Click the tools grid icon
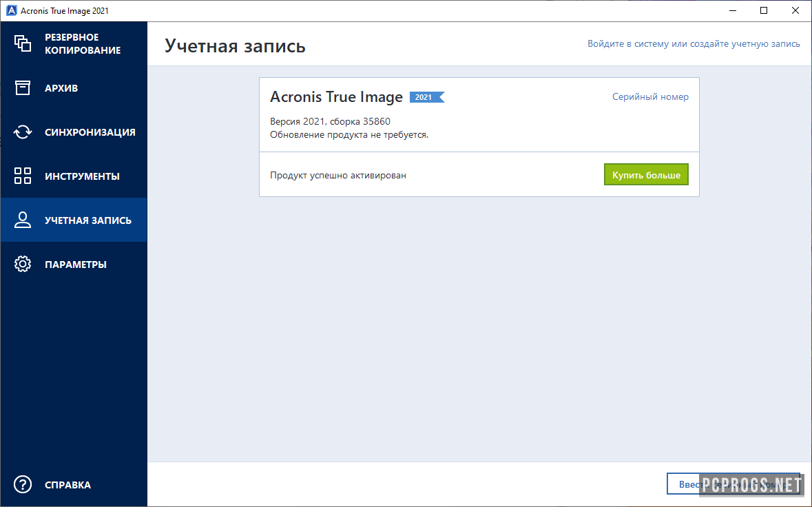Viewport: 812px width, 507px height. [23, 176]
